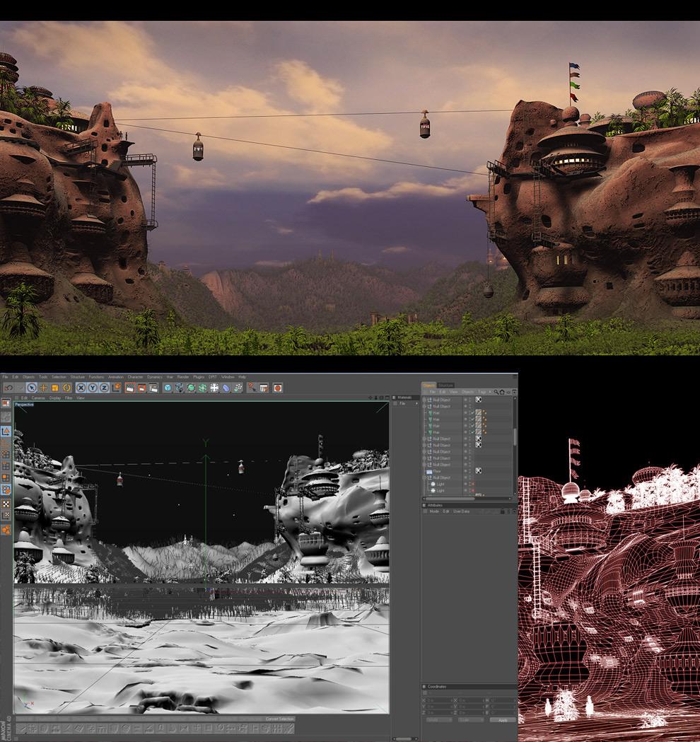This screenshot has width=700, height=742.
Task: Click the Undo arrow in the main toolbar
Action: [x=8, y=388]
